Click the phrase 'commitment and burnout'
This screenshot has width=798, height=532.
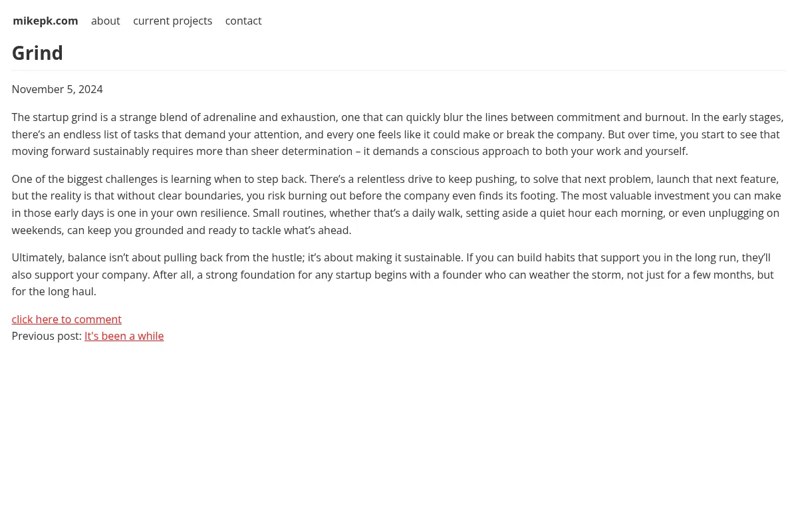coord(622,117)
